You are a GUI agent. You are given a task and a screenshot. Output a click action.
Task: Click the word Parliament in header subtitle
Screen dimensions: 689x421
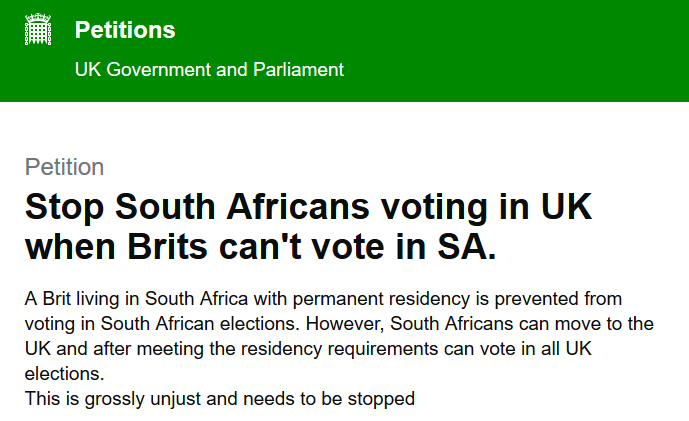298,69
